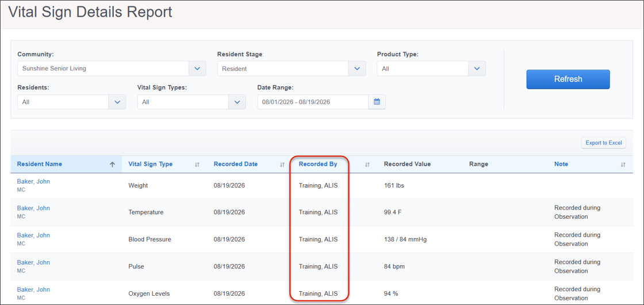
Task: Click the 94 % recorded value
Action: (391, 294)
